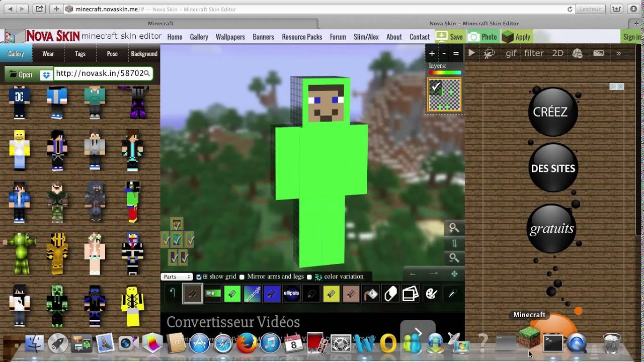The width and height of the screenshot is (644, 362).
Task: Click the helmet armor icon in top toolbar
Action: 577,53
